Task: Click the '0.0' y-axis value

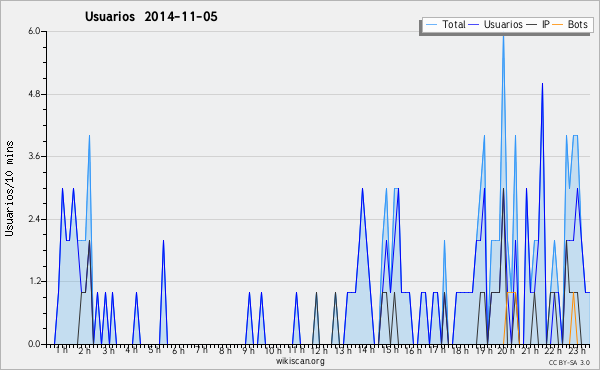Action: 34,344
